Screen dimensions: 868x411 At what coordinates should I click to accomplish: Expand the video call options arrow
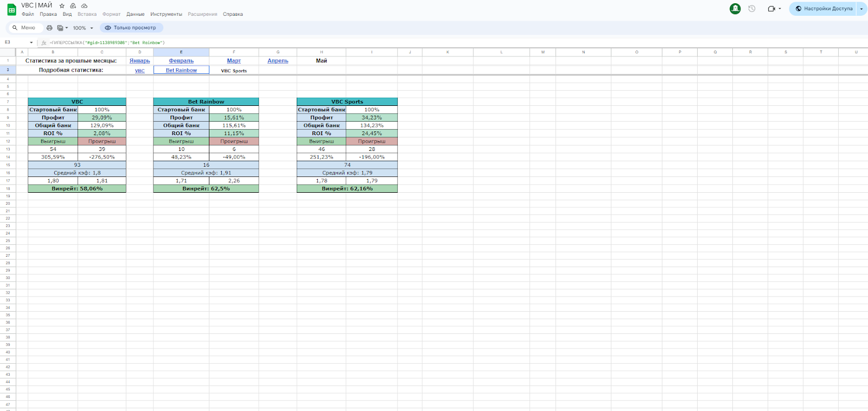[780, 9]
